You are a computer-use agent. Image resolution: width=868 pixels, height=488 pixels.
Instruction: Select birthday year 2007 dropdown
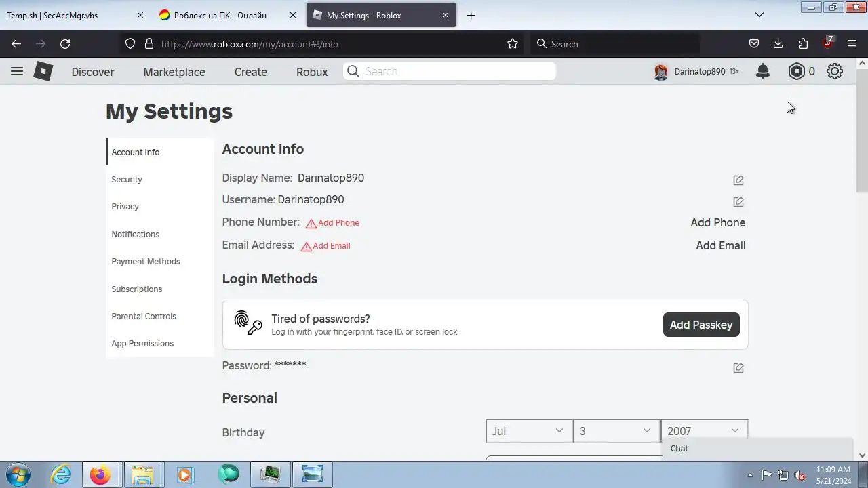click(704, 431)
